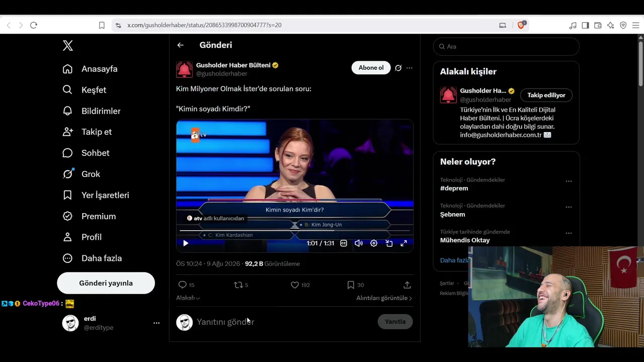Open the #deprem trending topic
This screenshot has height=362, width=644.
click(454, 189)
